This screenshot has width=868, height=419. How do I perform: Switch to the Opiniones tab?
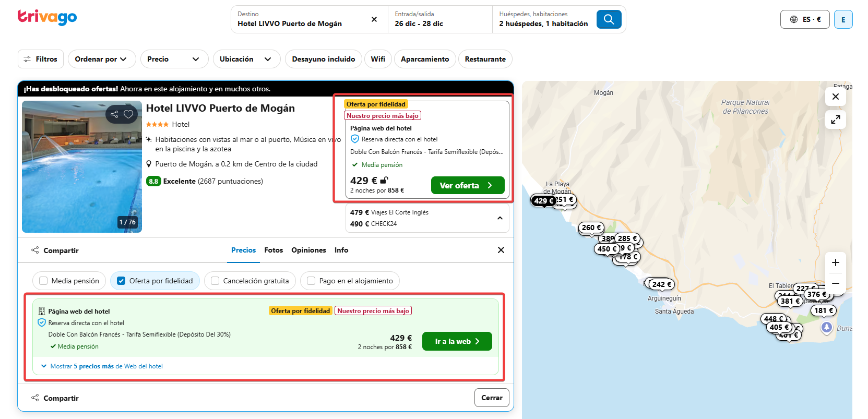308,250
